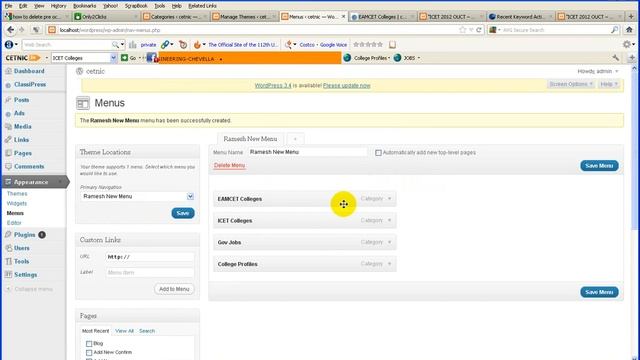The image size is (640, 360).
Task: Click in the Custom Links URL field
Action: [150, 257]
